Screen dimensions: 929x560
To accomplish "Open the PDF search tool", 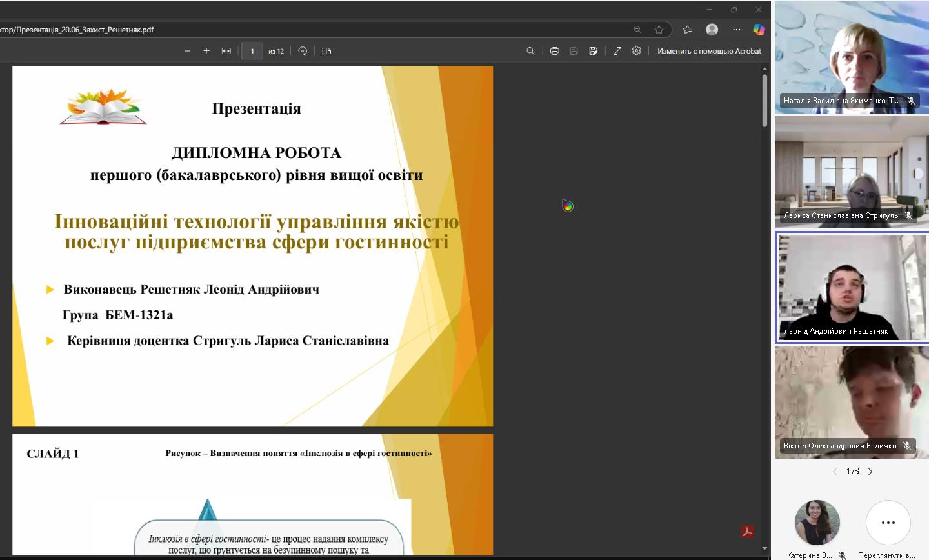I will (530, 51).
